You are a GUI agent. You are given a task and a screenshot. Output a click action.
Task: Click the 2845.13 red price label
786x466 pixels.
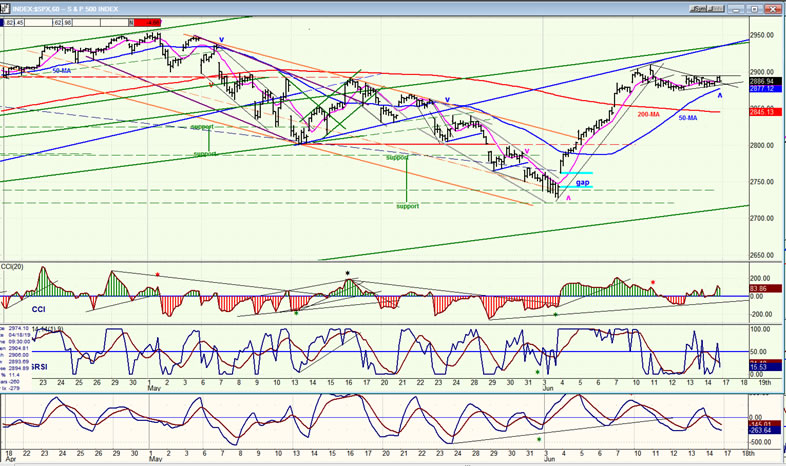[765, 112]
